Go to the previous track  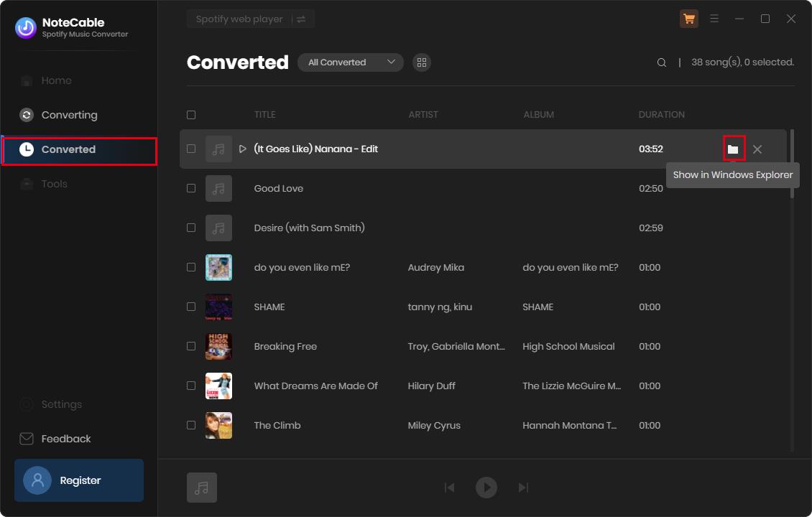click(x=450, y=488)
